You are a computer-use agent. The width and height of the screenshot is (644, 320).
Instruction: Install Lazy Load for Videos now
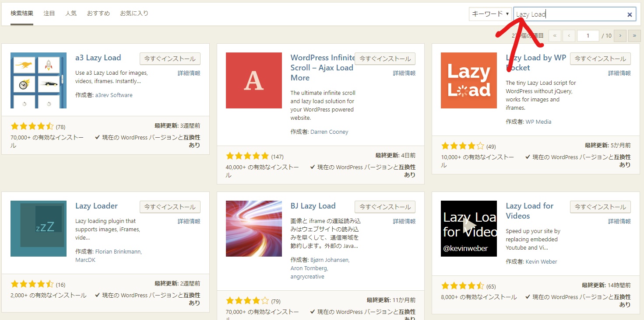pyautogui.click(x=600, y=207)
